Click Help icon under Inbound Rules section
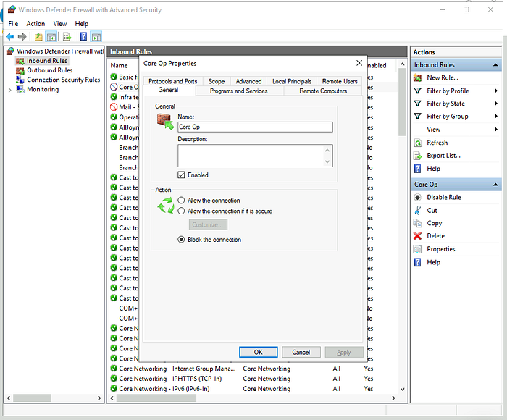Viewport: 507px width, 420px height. [x=417, y=169]
